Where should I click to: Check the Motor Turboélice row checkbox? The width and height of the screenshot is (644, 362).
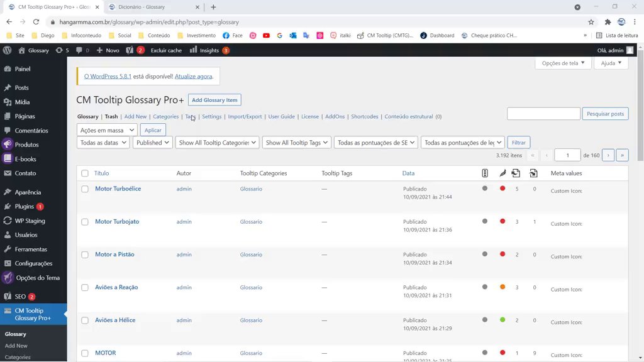[85, 189]
